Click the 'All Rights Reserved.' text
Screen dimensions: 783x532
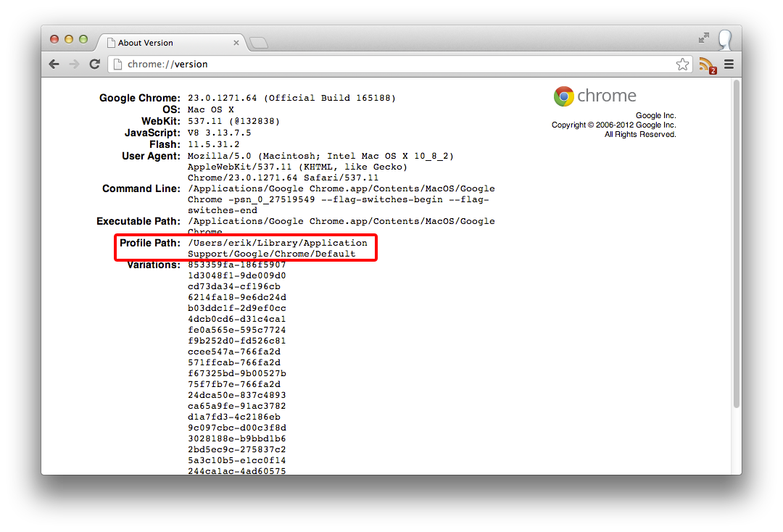tap(640, 135)
